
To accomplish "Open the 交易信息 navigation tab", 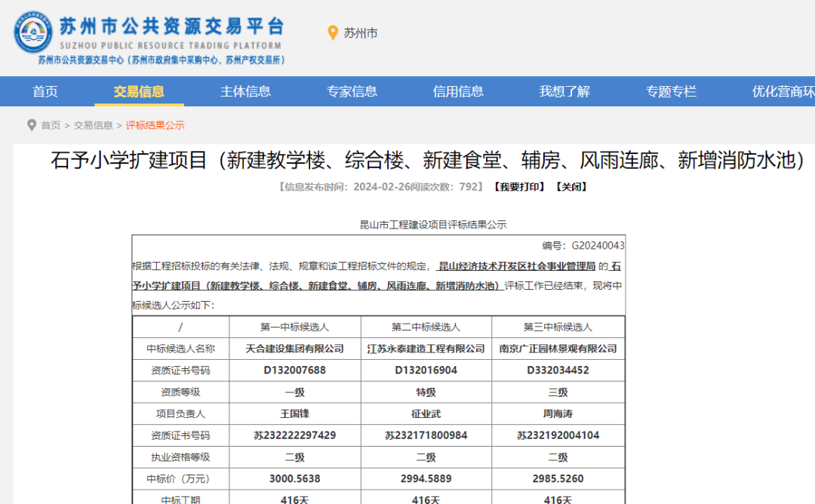I will pyautogui.click(x=139, y=92).
